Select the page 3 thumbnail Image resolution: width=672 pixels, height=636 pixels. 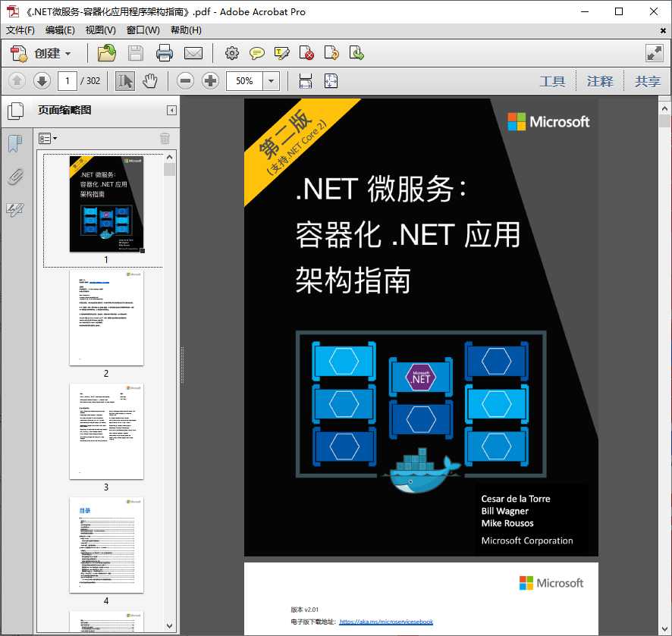click(x=106, y=432)
